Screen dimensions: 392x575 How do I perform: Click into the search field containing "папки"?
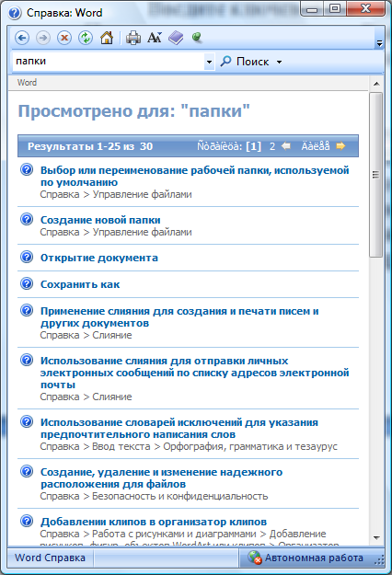[x=109, y=62]
